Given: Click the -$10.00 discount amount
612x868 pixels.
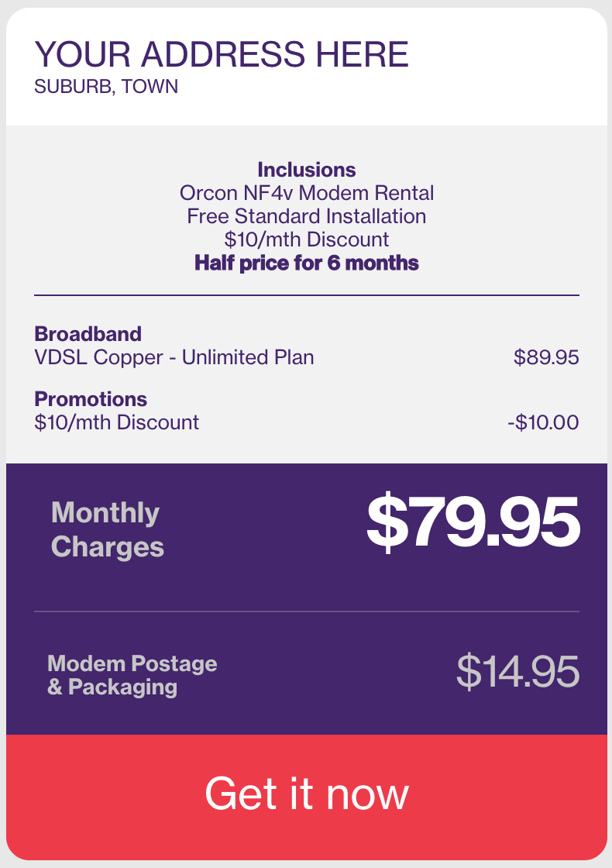Looking at the screenshot, I should 543,422.
